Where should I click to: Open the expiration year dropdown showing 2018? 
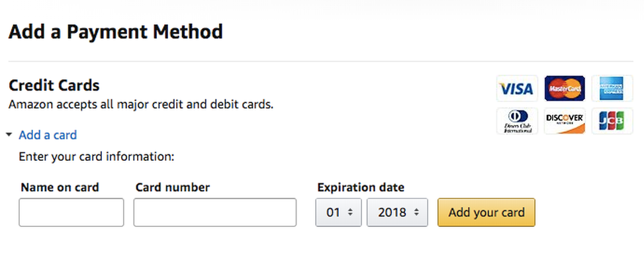click(397, 212)
